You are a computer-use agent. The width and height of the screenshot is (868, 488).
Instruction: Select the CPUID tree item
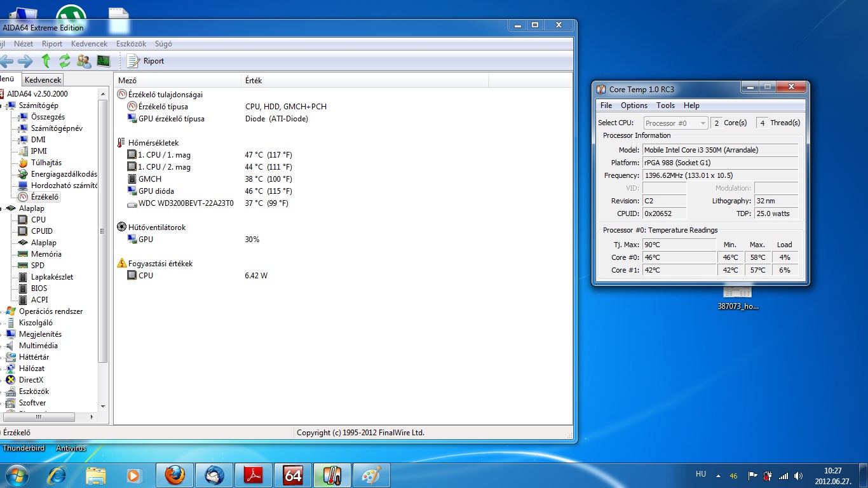[x=42, y=231]
